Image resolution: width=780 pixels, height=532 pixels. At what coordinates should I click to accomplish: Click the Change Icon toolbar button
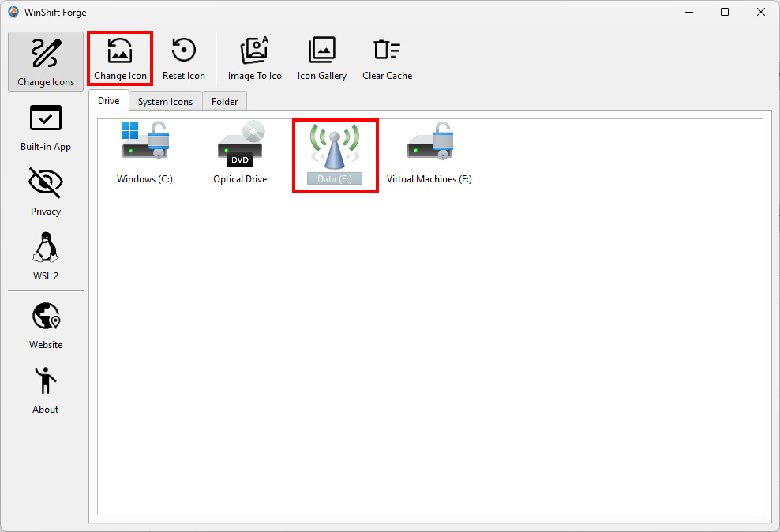[120, 59]
